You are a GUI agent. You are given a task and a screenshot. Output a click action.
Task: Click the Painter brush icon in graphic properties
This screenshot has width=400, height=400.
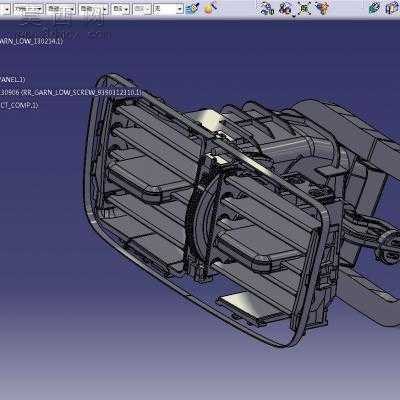click(x=192, y=8)
